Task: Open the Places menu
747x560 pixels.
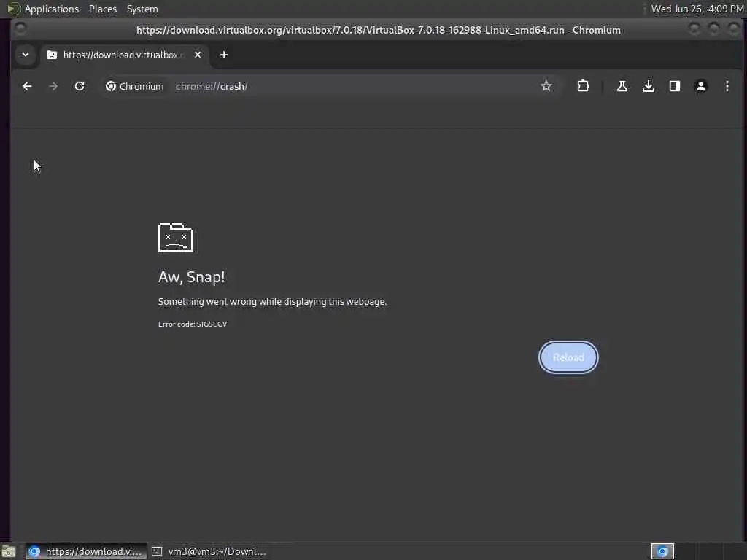Action: [103, 9]
